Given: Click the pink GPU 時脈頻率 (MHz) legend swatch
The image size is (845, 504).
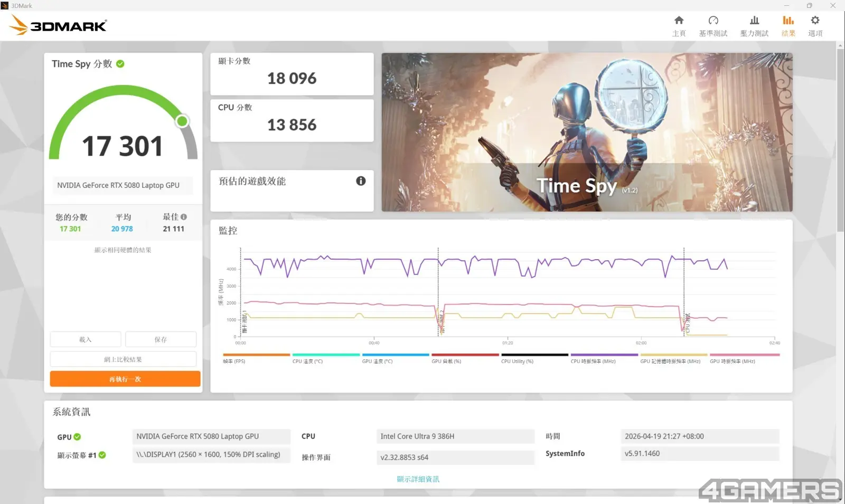Looking at the screenshot, I should pos(745,355).
